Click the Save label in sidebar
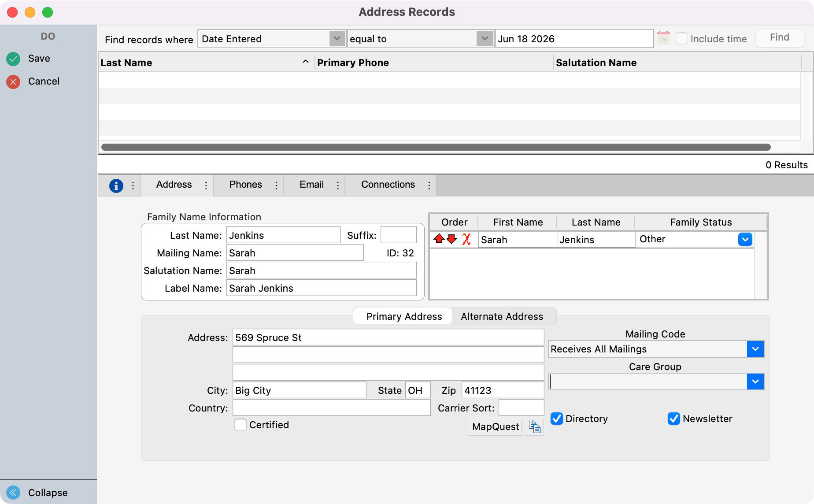The width and height of the screenshot is (814, 504). point(39,58)
